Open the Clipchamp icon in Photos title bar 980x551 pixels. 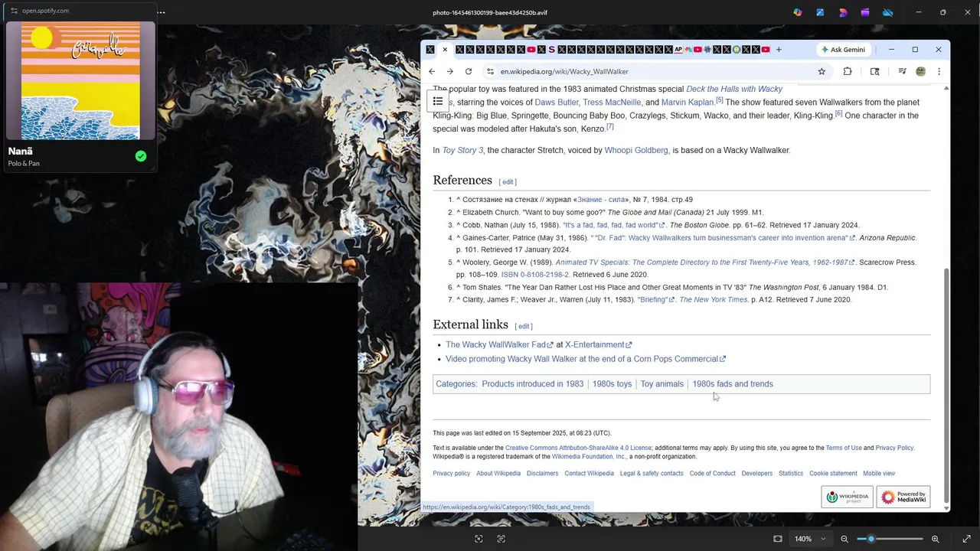point(843,12)
